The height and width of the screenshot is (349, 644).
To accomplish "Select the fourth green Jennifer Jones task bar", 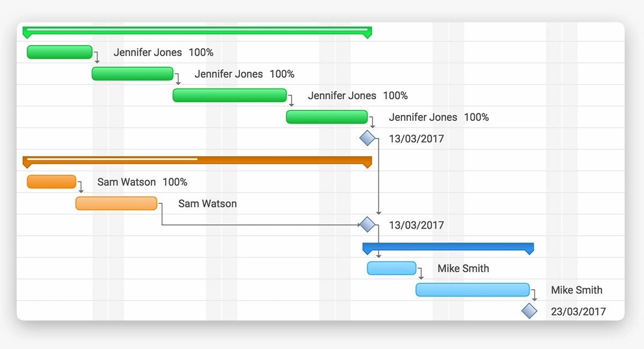I will tap(327, 117).
